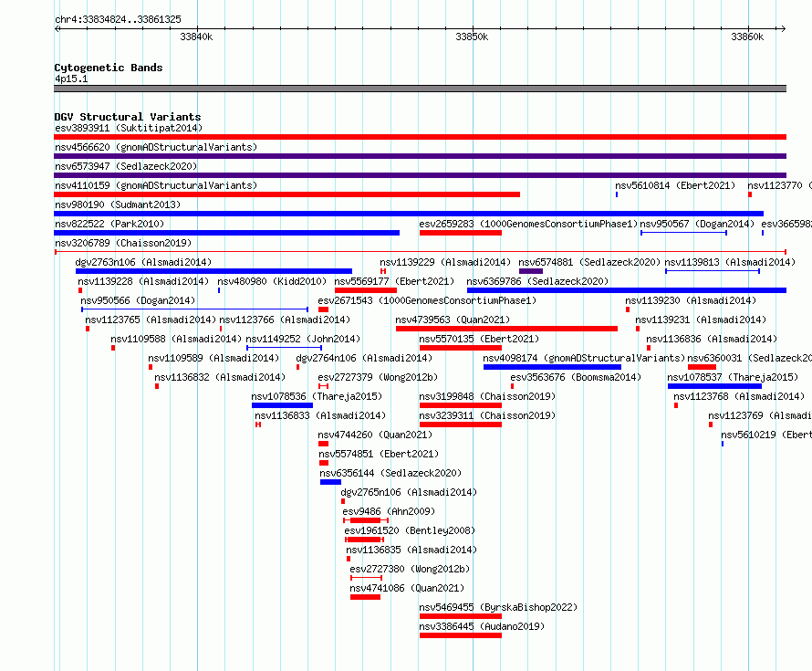Open nsv1109588 (Alsmadi2014) label

point(176,339)
